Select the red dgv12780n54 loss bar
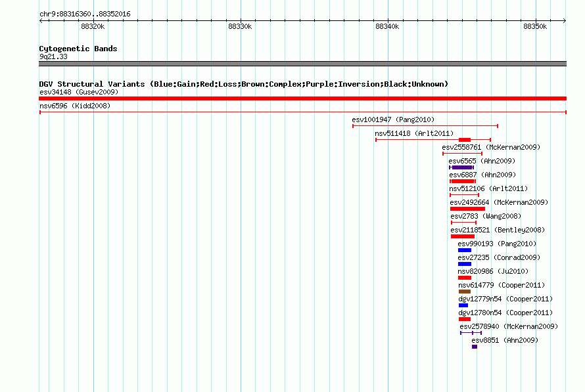Screen dimensions: 585x392 (x=465, y=319)
